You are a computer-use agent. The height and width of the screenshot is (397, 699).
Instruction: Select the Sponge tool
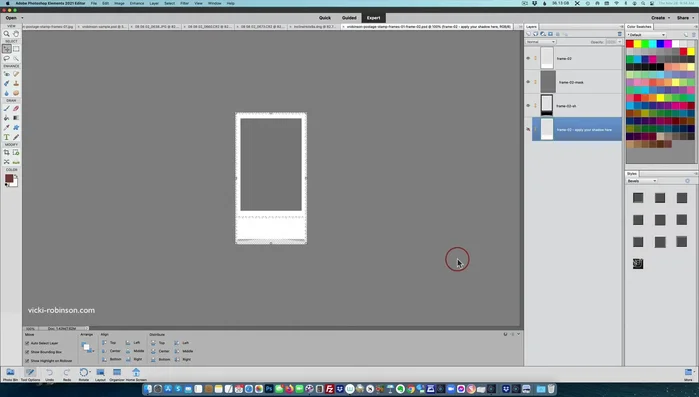(16, 93)
